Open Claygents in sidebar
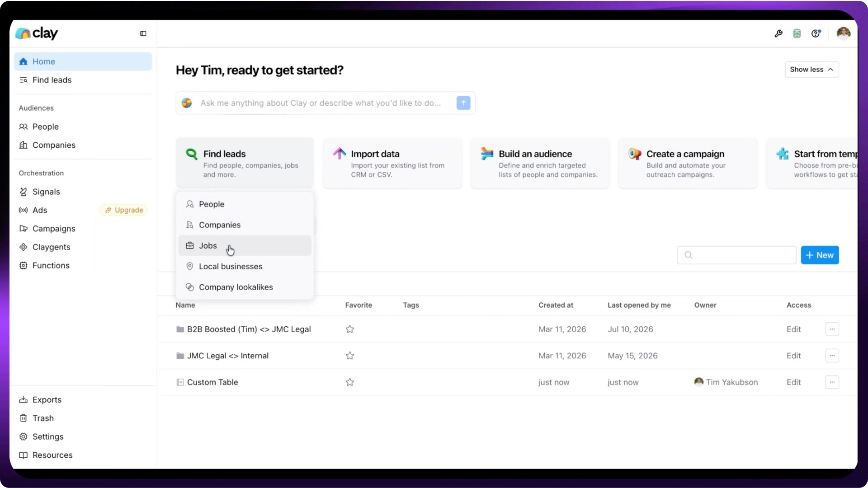 tap(83, 247)
